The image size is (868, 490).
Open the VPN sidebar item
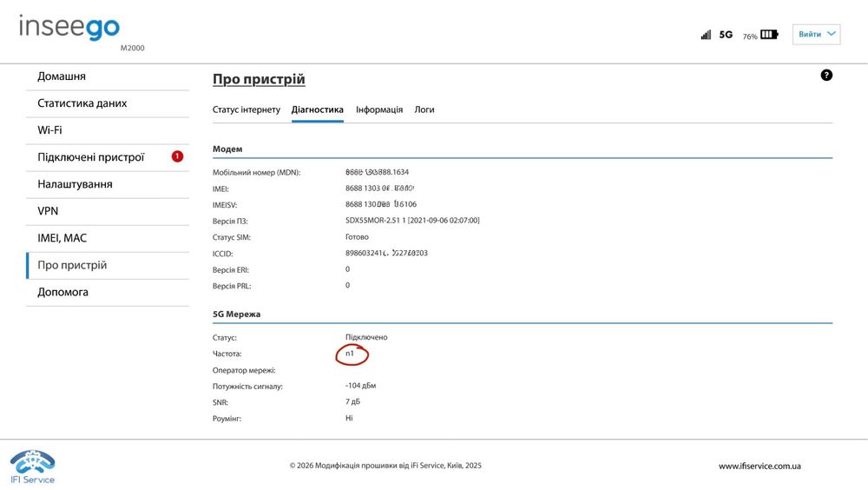point(108,211)
